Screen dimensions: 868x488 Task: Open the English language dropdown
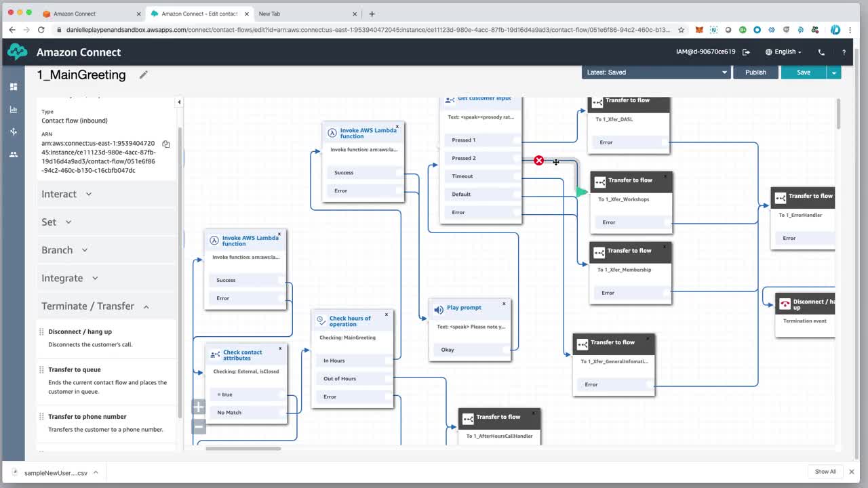(x=783, y=52)
